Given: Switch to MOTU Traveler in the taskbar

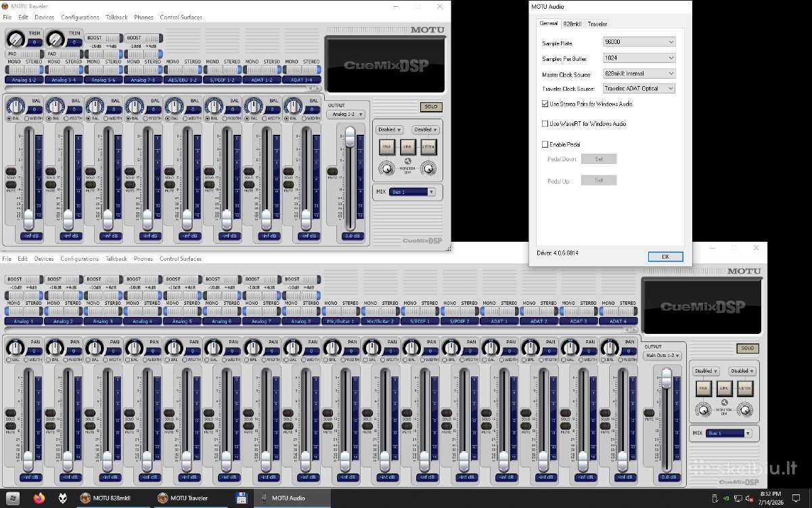Looking at the screenshot, I should coord(190,498).
